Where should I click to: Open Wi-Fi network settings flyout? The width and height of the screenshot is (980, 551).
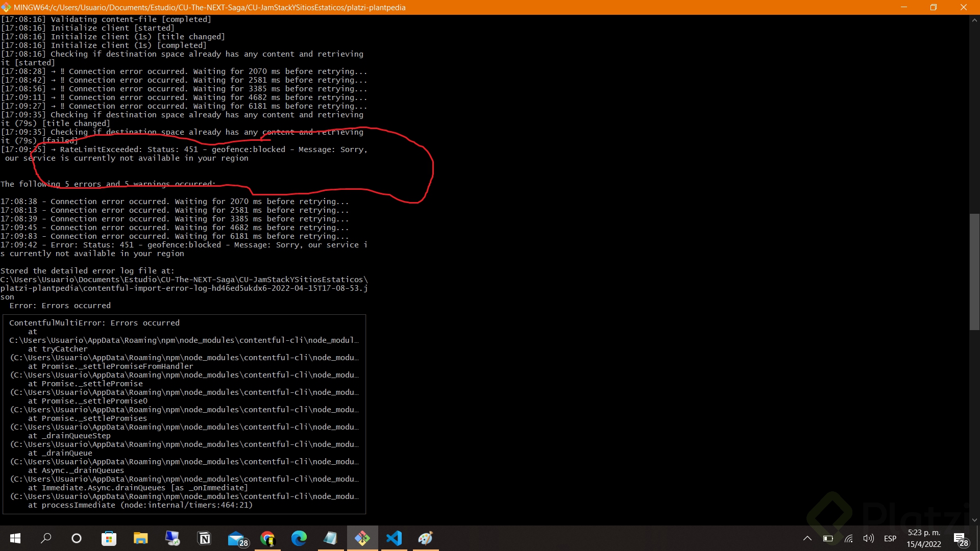(x=848, y=538)
